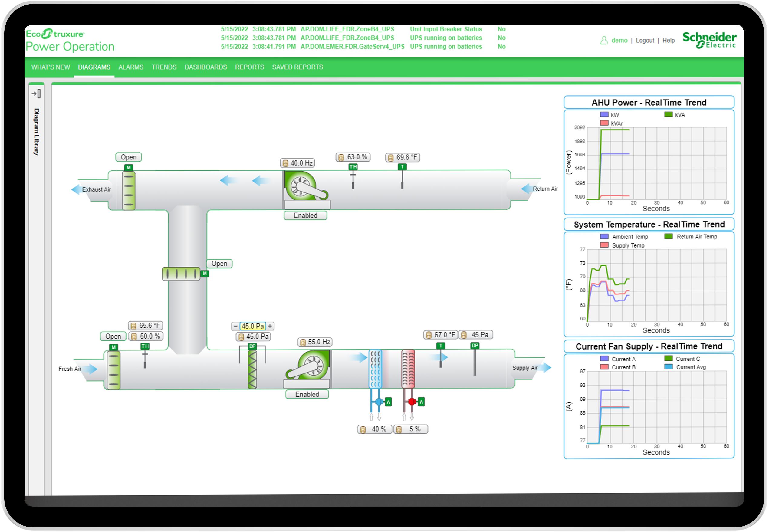Click the return fan Enabled button
Screen dimensions: 769x532
pyautogui.click(x=306, y=216)
